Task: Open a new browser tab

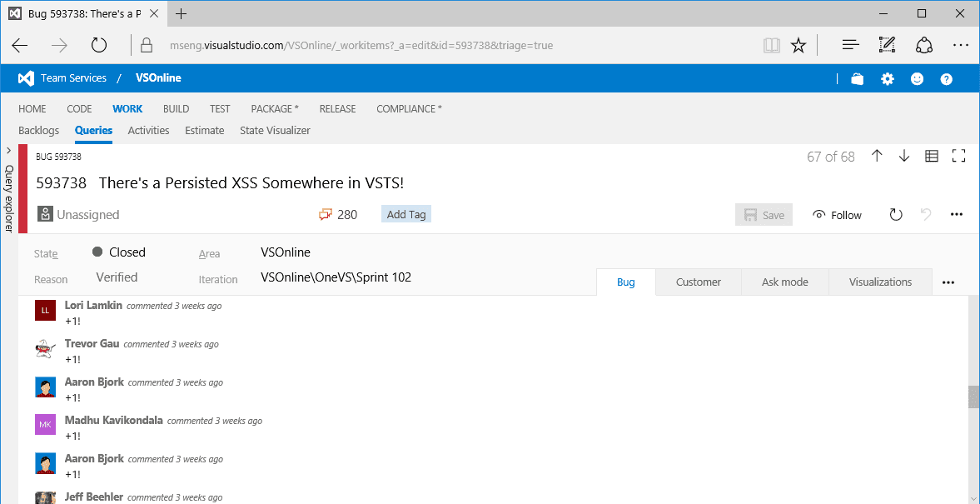Action: click(x=182, y=13)
